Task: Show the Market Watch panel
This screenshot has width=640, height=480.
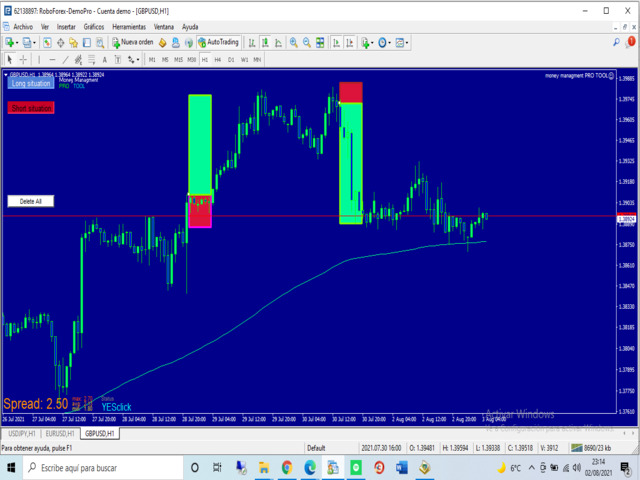Action: pos(47,42)
